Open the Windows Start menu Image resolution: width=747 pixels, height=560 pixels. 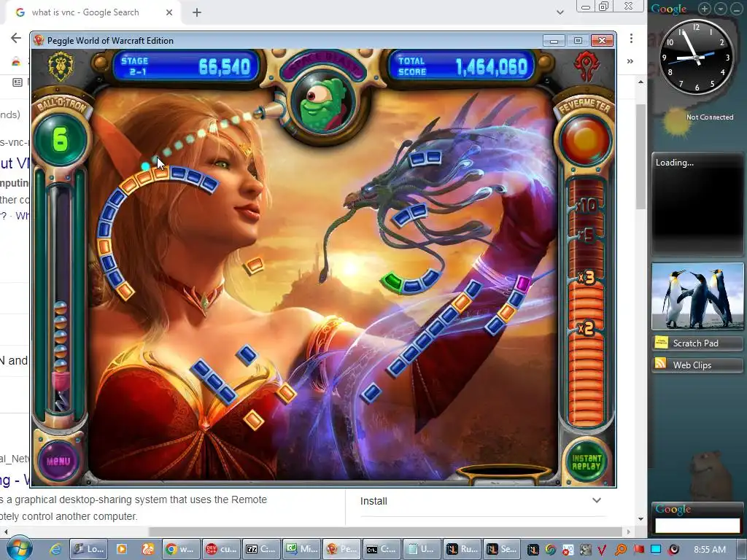[x=19, y=549]
